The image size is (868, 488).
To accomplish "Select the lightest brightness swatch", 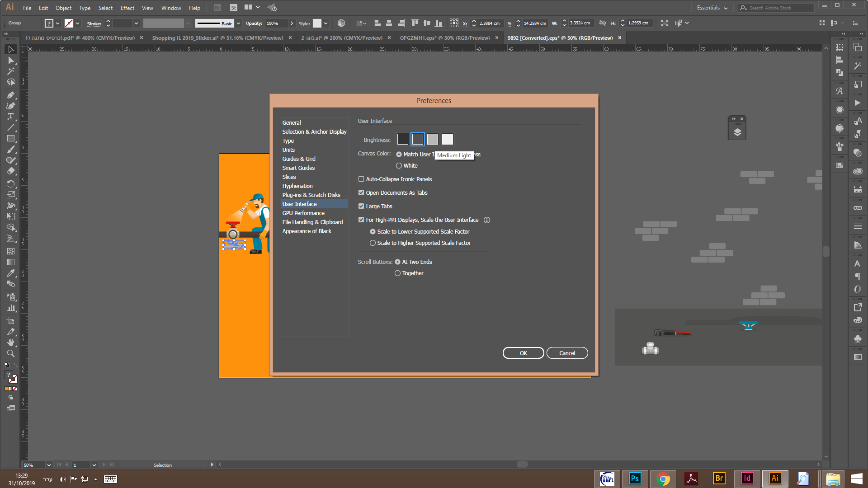I will (447, 139).
